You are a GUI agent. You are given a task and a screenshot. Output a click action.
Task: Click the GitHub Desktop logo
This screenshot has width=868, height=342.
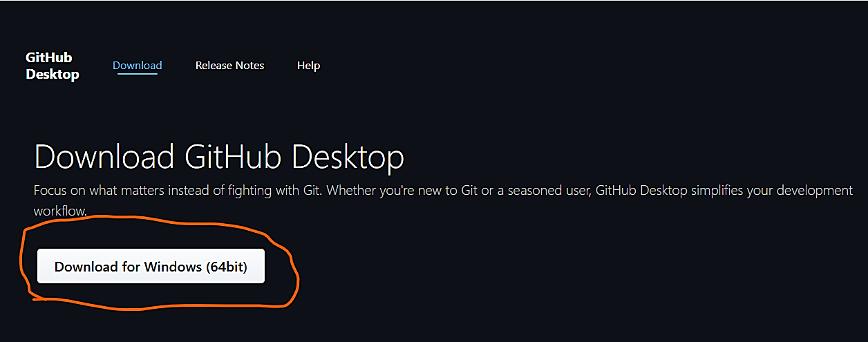[x=52, y=66]
